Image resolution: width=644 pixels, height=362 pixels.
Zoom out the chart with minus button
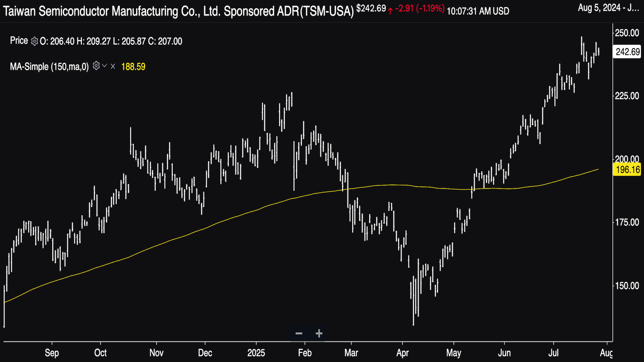click(299, 333)
